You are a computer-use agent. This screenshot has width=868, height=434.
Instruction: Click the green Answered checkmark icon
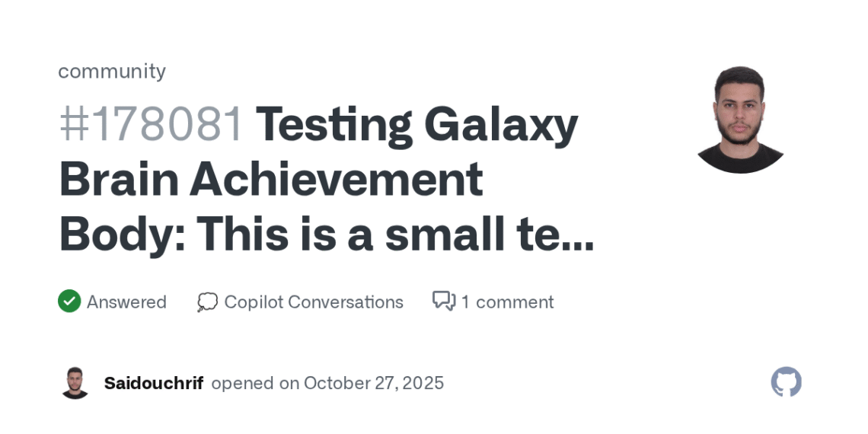[x=69, y=302]
